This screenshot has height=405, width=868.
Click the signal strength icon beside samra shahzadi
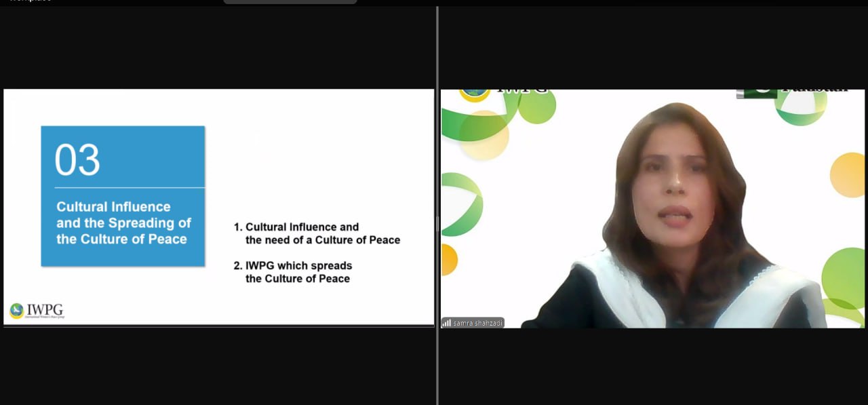(x=446, y=323)
